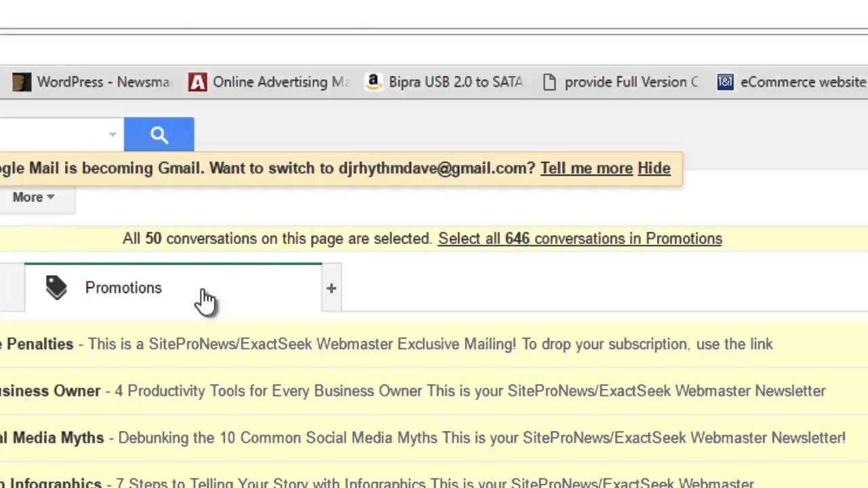Select all 646 conversations in Promotions

[x=580, y=239]
